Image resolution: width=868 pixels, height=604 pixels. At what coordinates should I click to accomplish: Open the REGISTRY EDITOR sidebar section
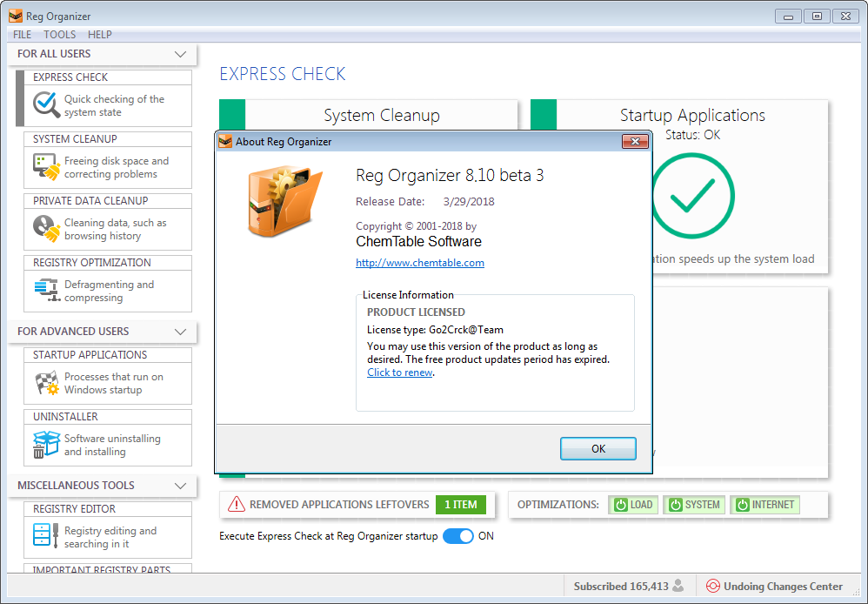click(x=108, y=530)
